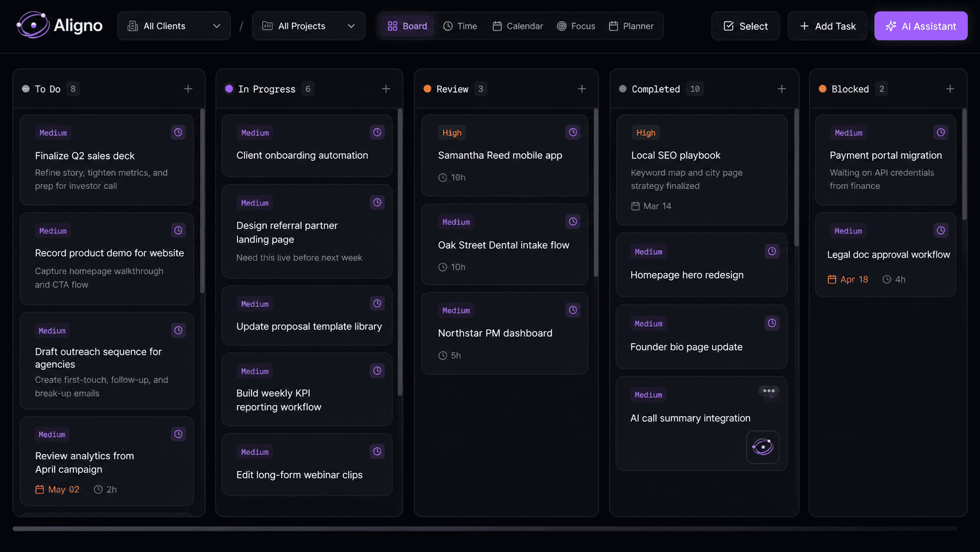Click clock icon on Homepage hero redesign card
This screenshot has width=980, height=552.
[773, 251]
